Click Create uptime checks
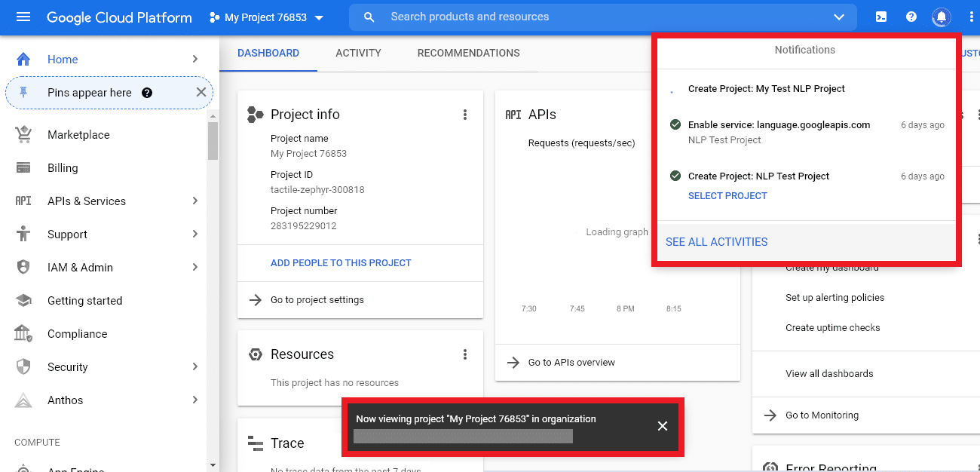The width and height of the screenshot is (980, 472). click(832, 328)
